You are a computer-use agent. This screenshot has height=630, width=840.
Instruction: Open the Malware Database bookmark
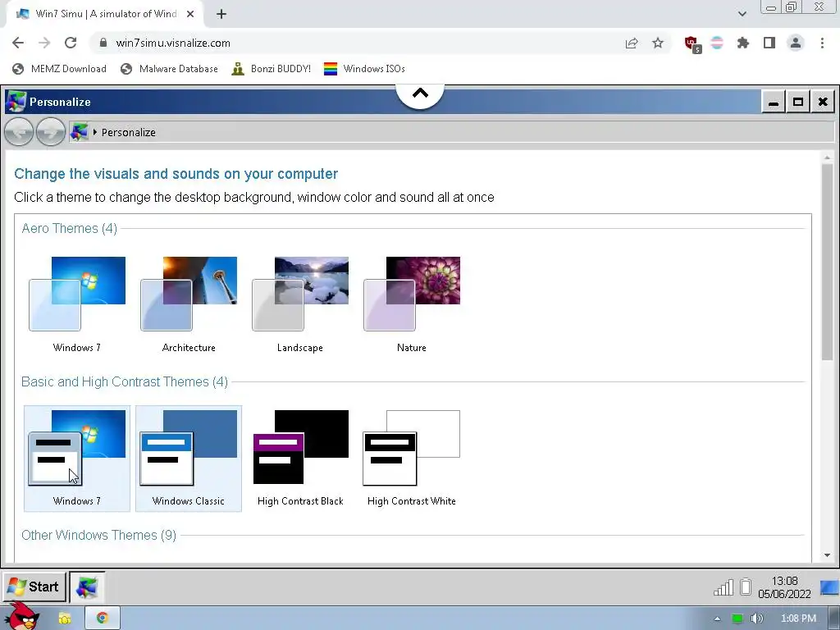coord(170,69)
